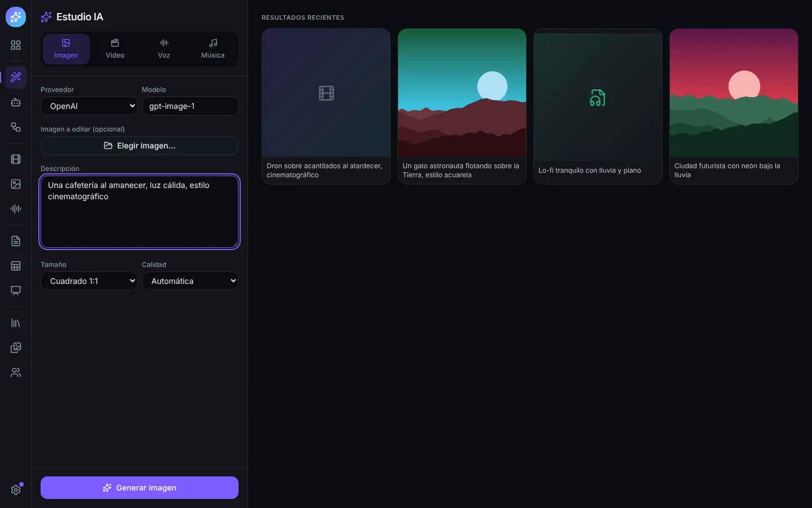The height and width of the screenshot is (508, 812).
Task: Open the Calidad dropdown showing Automática
Action: 190,281
